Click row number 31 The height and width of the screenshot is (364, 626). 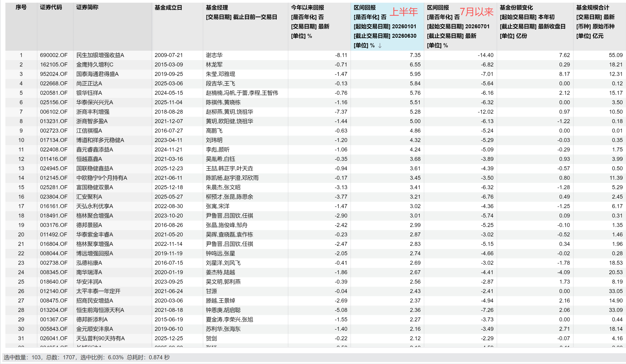click(21, 338)
